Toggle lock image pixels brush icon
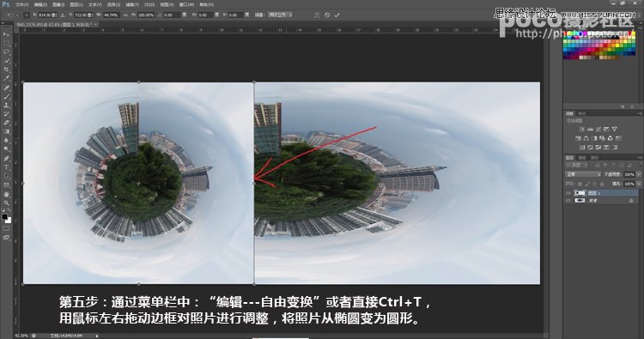 click(587, 184)
